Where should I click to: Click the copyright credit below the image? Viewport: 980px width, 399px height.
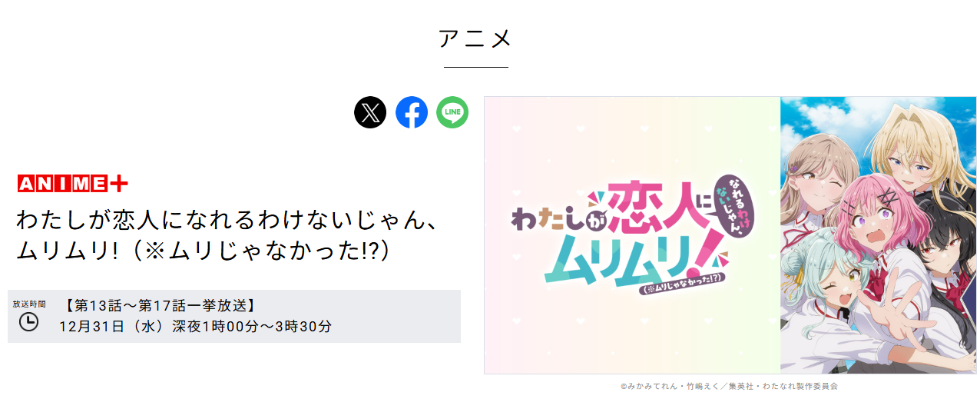tap(729, 386)
